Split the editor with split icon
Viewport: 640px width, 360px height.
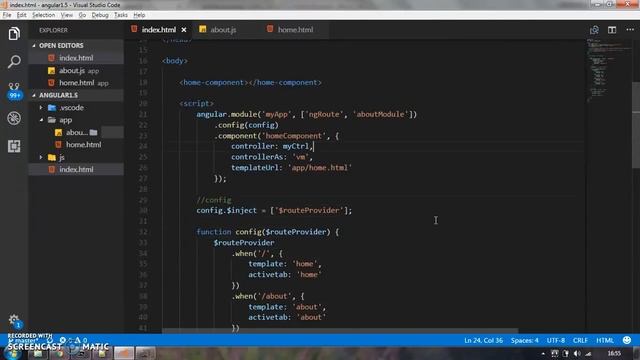(612, 30)
